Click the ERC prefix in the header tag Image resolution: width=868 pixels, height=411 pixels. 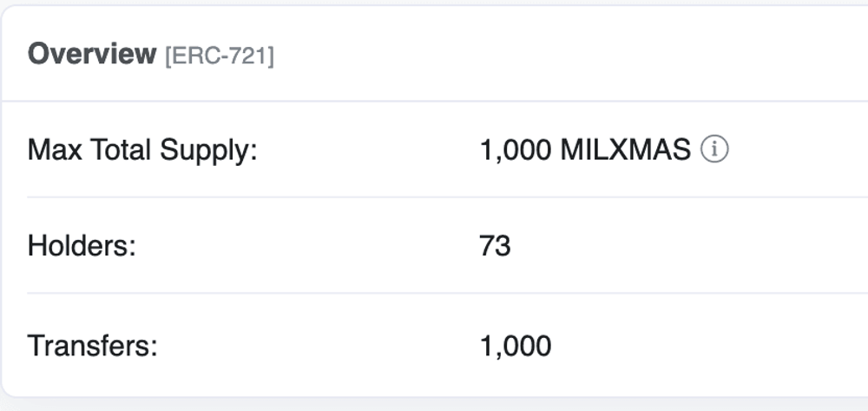(x=194, y=56)
